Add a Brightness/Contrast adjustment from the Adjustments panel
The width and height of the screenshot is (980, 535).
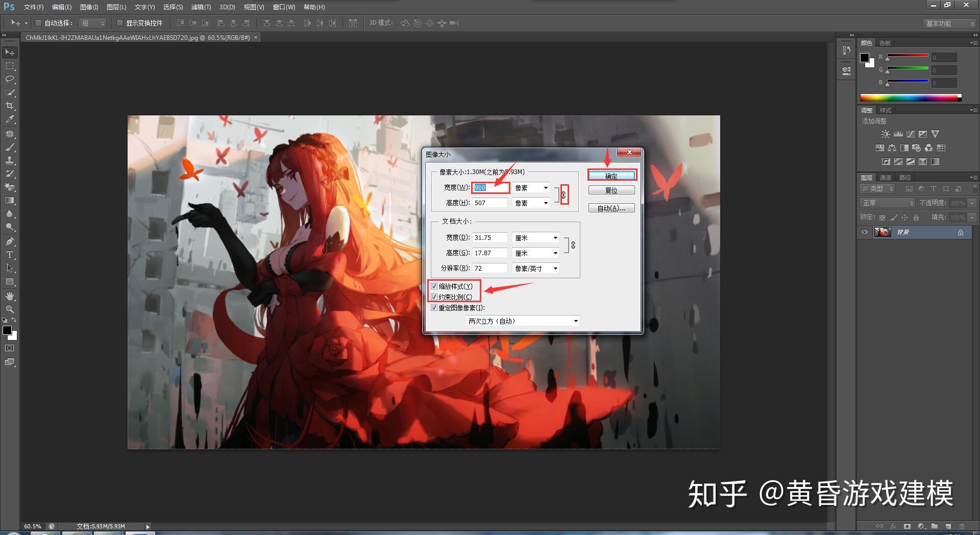tap(886, 134)
